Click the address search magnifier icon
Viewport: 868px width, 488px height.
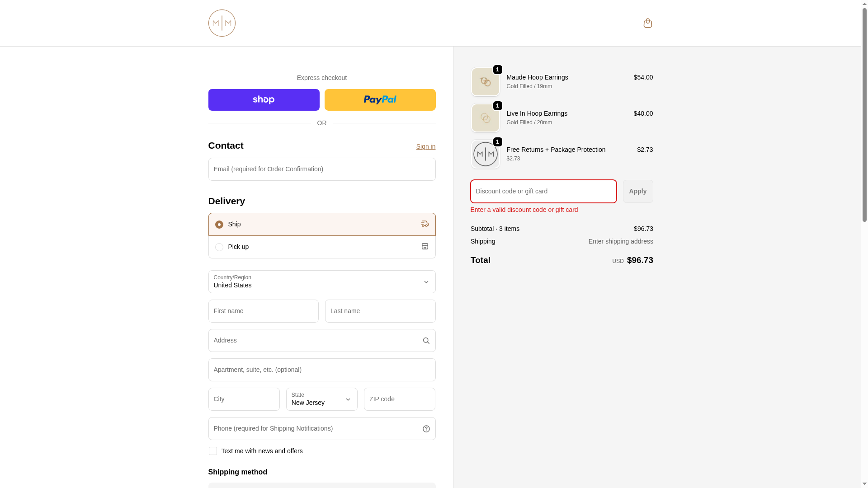426,341
